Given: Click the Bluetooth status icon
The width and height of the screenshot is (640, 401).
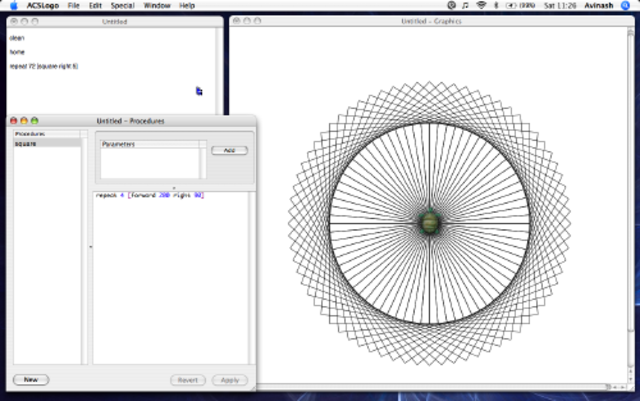Looking at the screenshot, I should click(496, 5).
